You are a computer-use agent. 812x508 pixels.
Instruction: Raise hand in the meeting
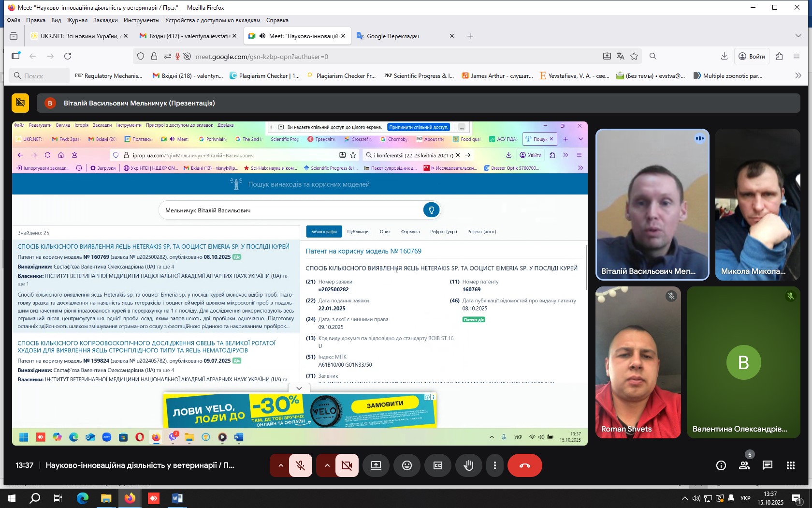coord(468,465)
